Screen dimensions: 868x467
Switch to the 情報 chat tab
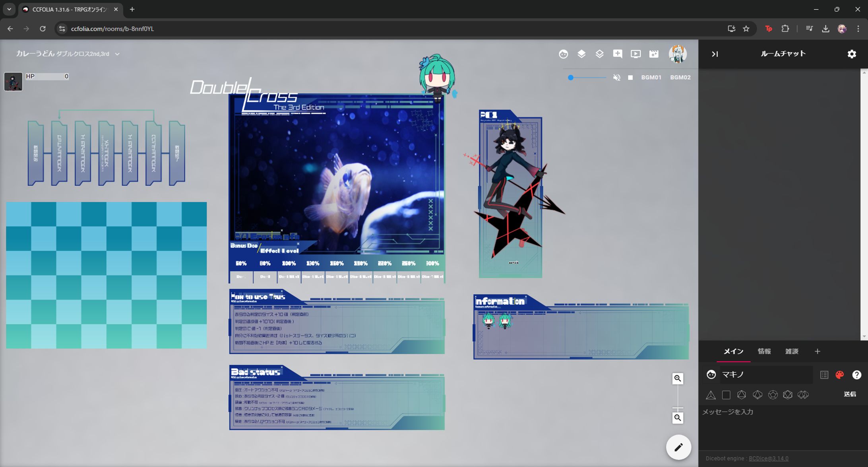pos(764,351)
